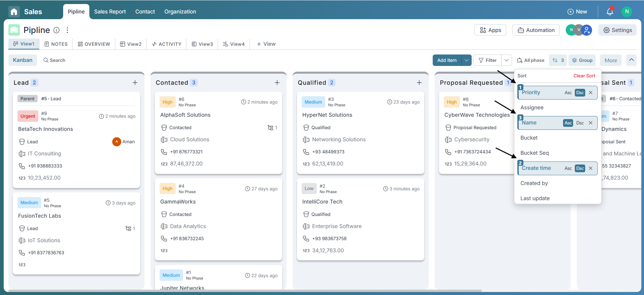Viewport: 644px width, 295px height.
Task: Open the NOTES view tab
Action: (56, 44)
